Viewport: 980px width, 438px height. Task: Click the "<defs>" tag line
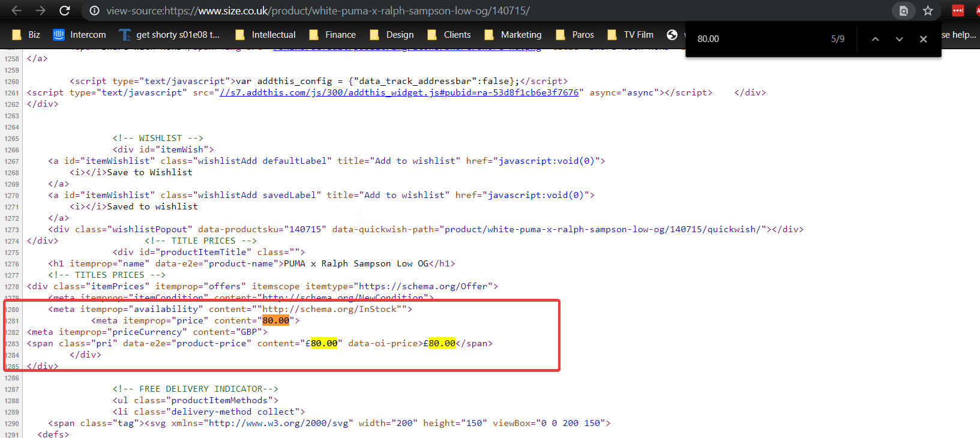click(53, 434)
